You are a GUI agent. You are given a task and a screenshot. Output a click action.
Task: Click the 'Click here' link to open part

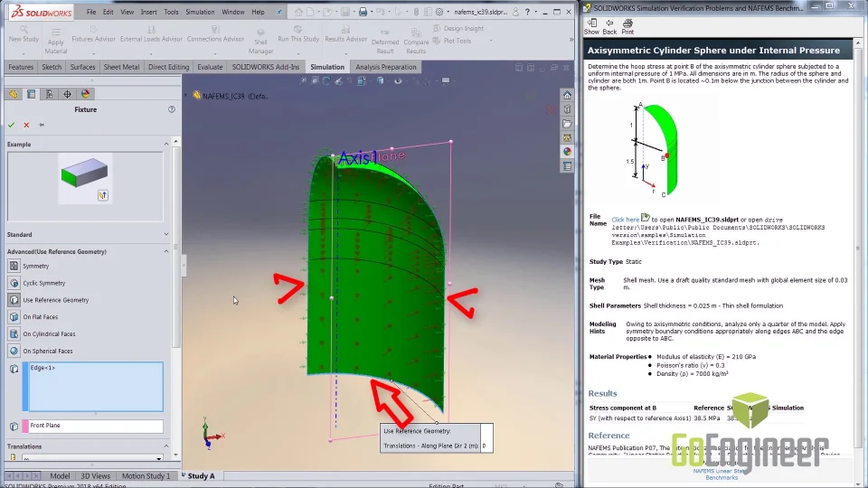tap(625, 220)
